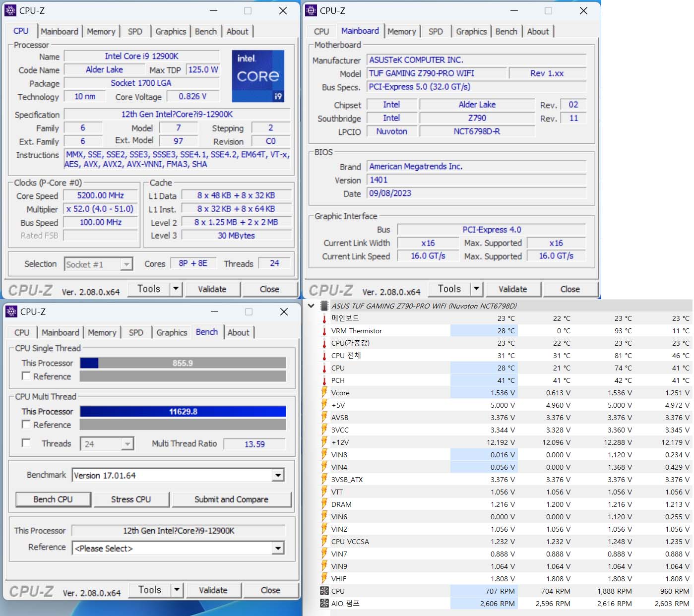Click the thermometer icon on the 메인보드 row
This screenshot has height=616, width=694.
coord(324,318)
